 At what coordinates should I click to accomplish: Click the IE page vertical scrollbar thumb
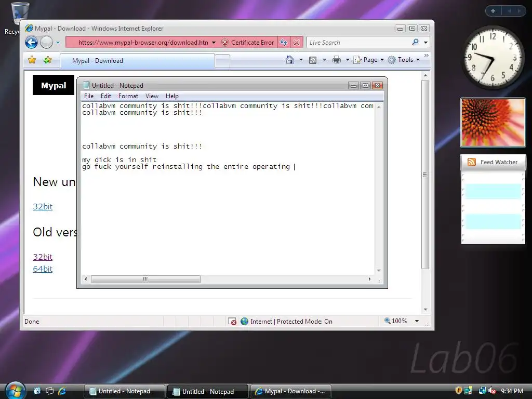pos(425,175)
